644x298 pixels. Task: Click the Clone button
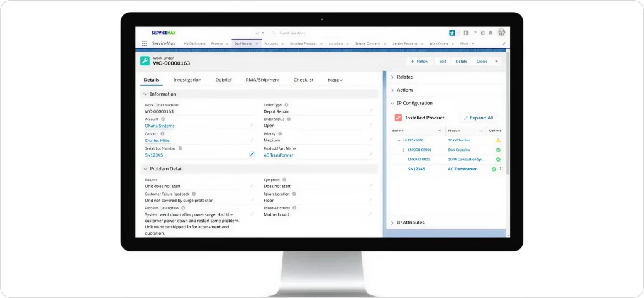coord(482,61)
